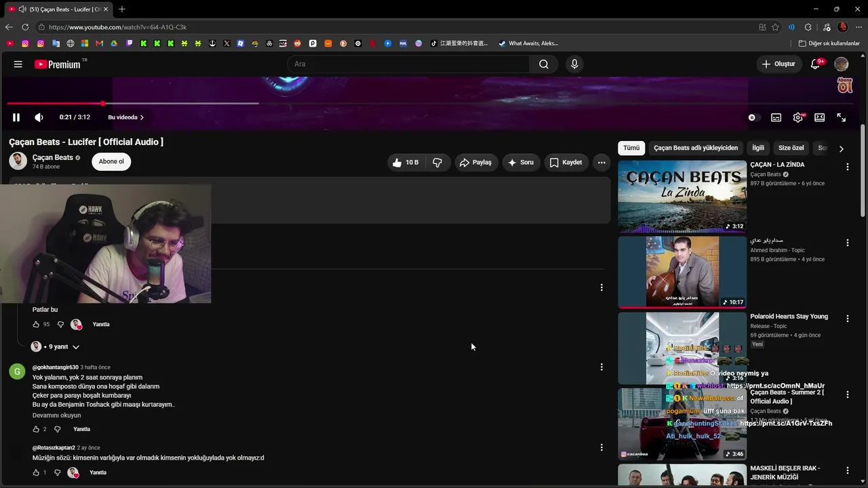This screenshot has width=868, height=488.
Task: Open the YouTube guide hamburger menu
Action: (x=18, y=64)
